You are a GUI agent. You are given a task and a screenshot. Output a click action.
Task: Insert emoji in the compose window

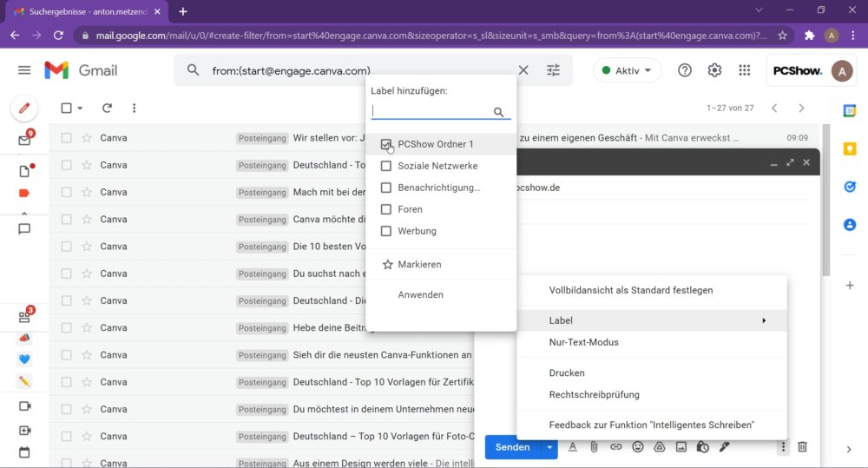638,447
